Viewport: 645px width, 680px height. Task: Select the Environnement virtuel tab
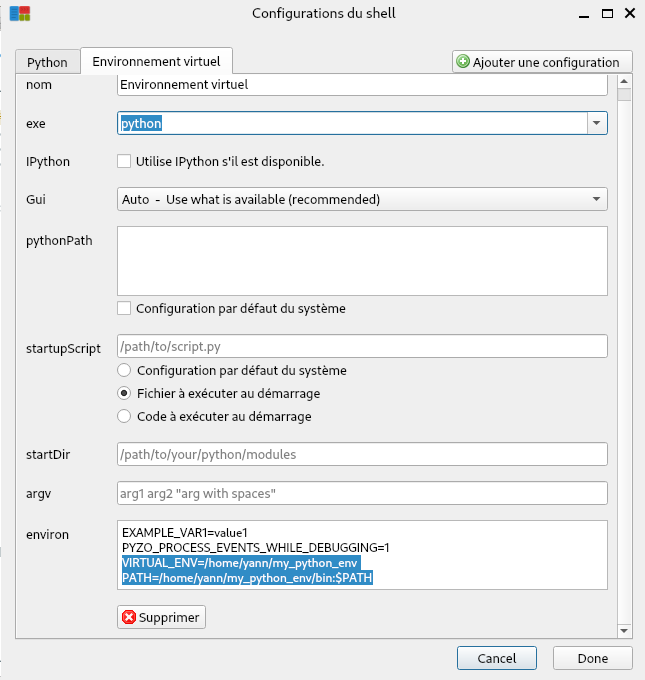click(x=156, y=61)
